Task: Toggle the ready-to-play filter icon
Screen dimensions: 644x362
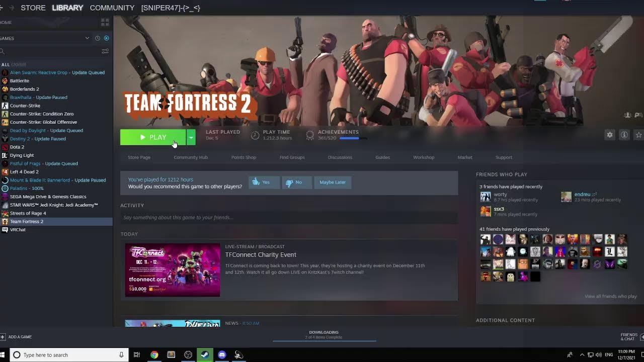Action: pyautogui.click(x=106, y=38)
